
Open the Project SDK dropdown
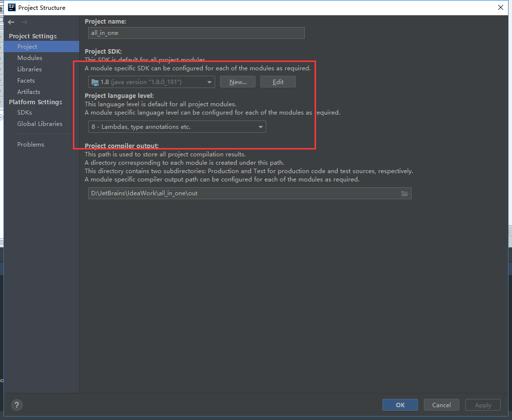[209, 82]
